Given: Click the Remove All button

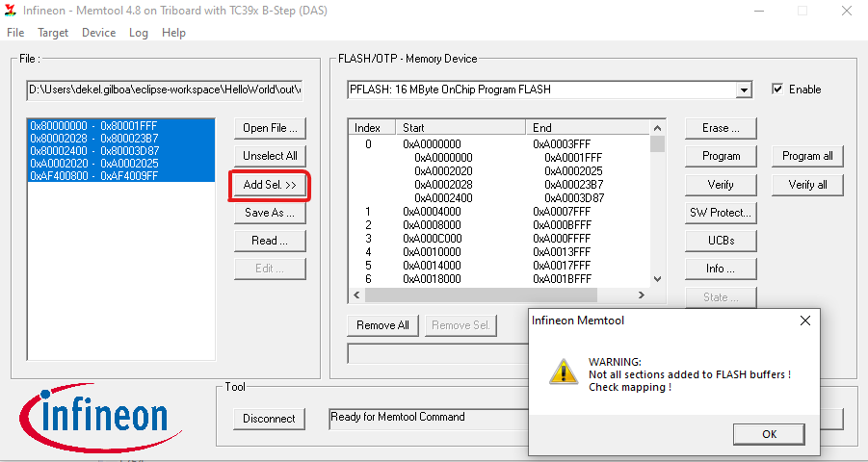Looking at the screenshot, I should point(382,325).
